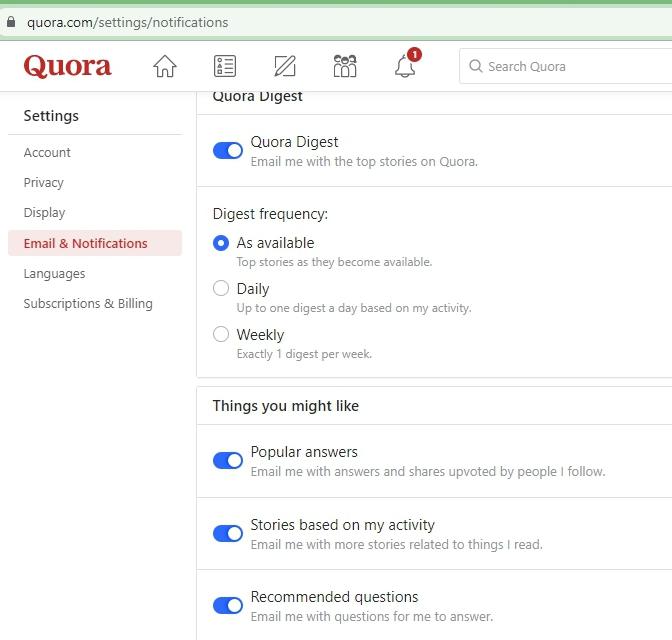Open Subscriptions & Billing settings

tap(88, 303)
